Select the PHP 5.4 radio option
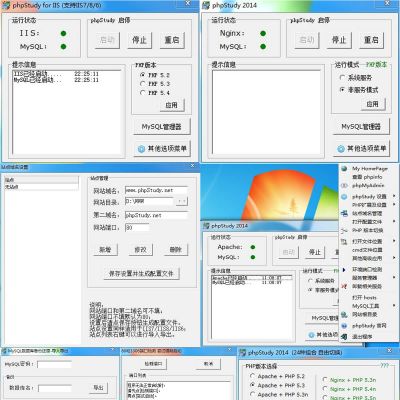This screenshot has height=400, width=400. [143, 93]
